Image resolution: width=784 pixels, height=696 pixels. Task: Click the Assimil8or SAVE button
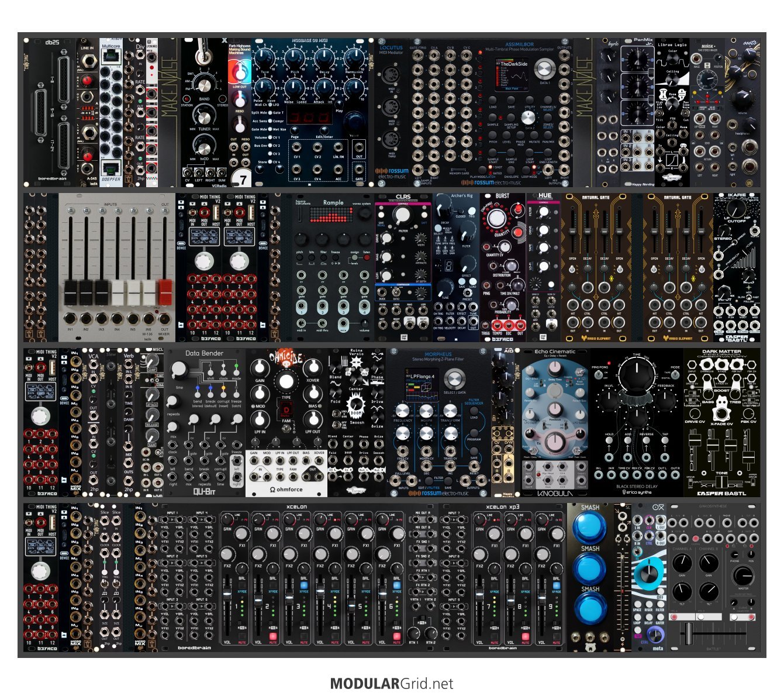(511, 99)
